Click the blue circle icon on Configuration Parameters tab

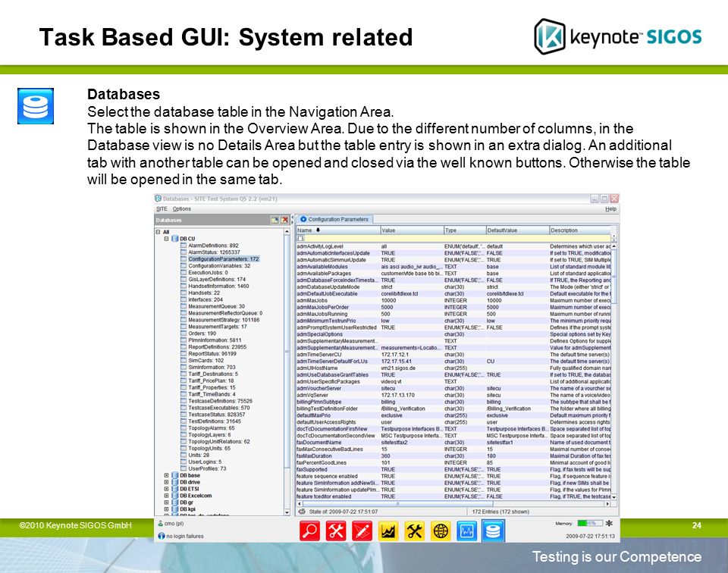pyautogui.click(x=303, y=219)
